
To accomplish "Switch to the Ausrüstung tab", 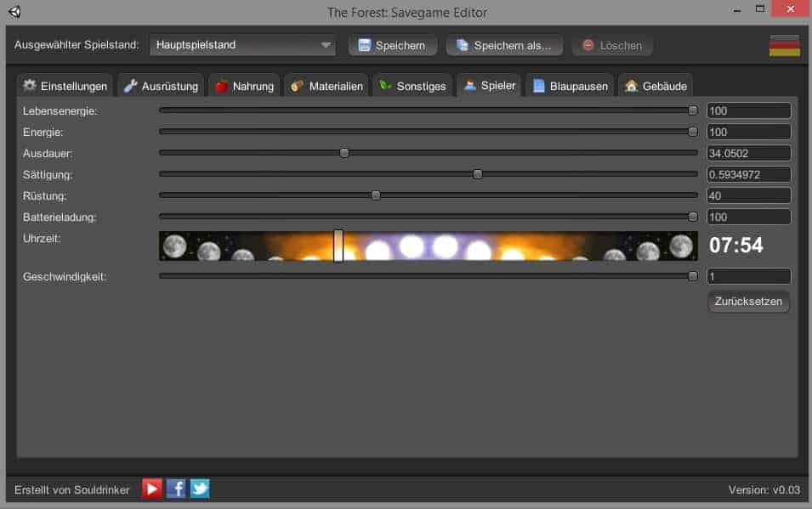I will (161, 86).
